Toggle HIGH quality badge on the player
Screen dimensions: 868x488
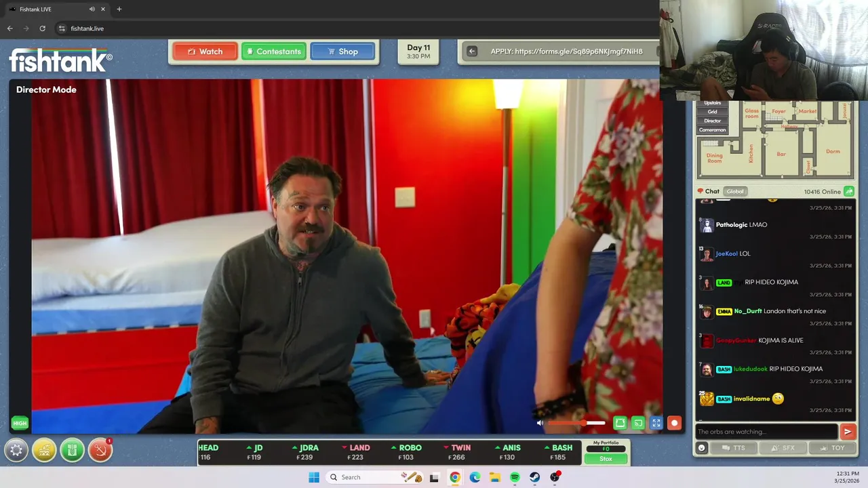20,423
